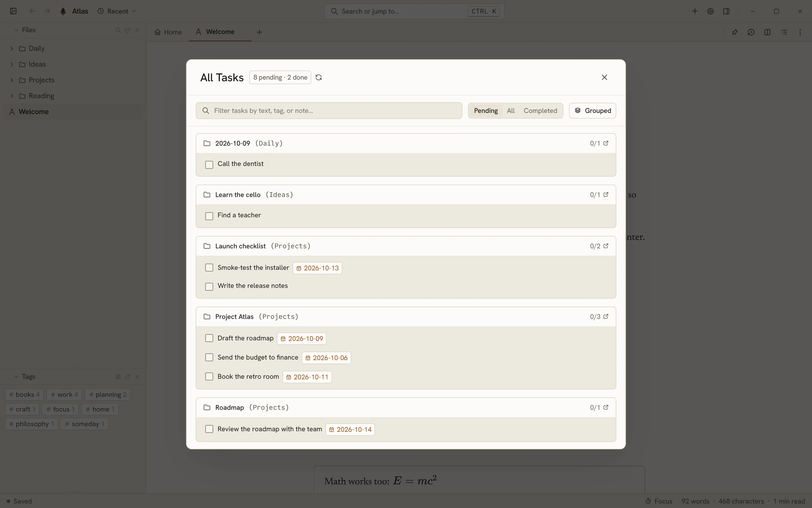The height and width of the screenshot is (508, 812).
Task: Open version history icon
Action: (x=751, y=32)
